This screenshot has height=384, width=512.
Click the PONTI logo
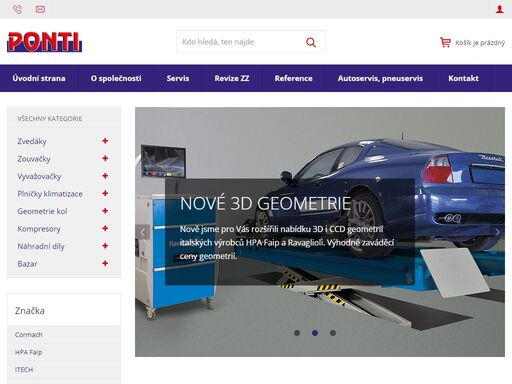click(x=44, y=42)
